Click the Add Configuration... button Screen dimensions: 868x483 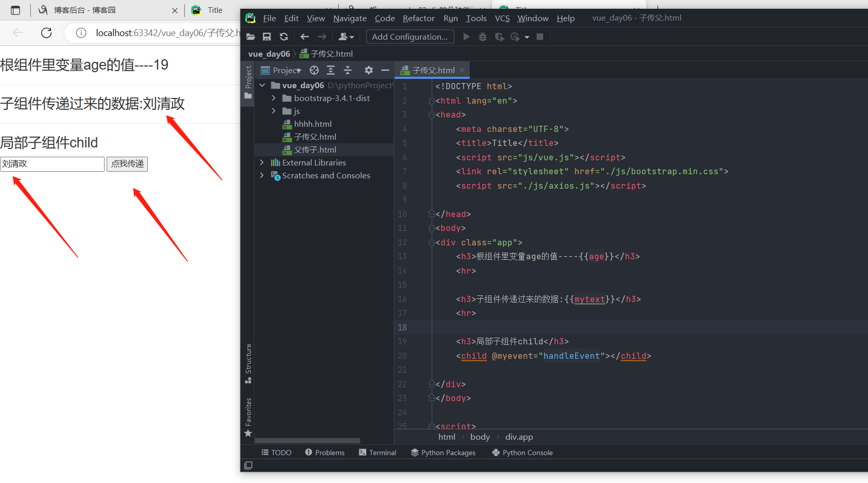click(x=410, y=37)
